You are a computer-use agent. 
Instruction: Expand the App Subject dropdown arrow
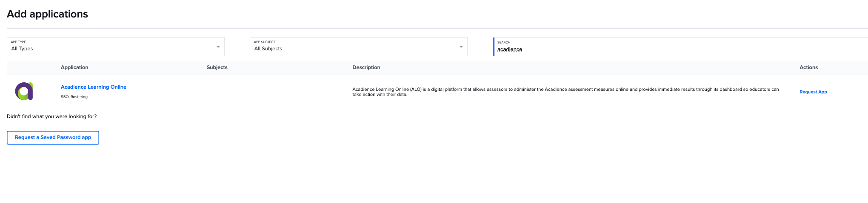tap(461, 47)
